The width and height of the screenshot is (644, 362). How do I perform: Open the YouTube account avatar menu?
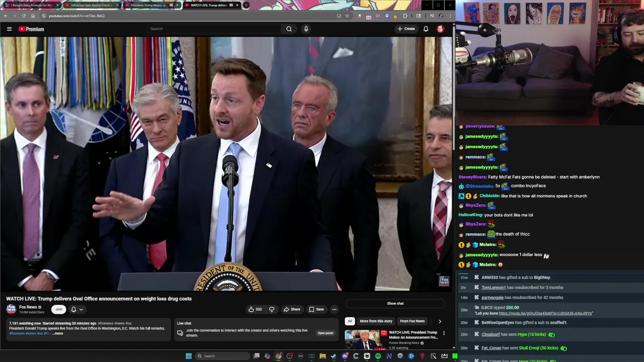(x=440, y=29)
